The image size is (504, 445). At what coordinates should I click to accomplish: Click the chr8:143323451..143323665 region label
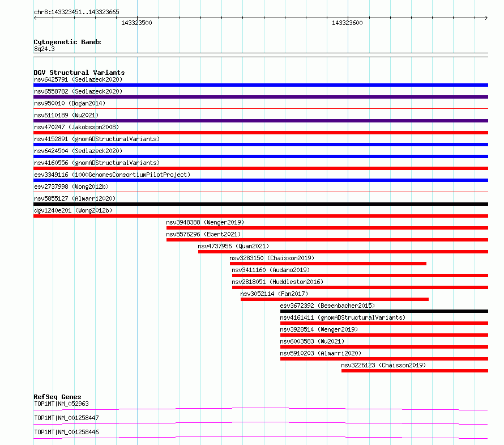pyautogui.click(x=76, y=12)
